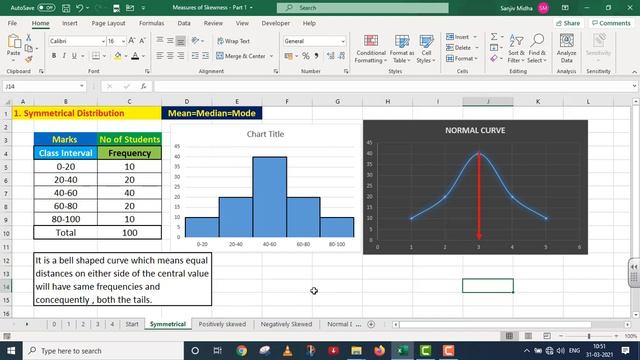Apply the red Font Color
The image size is (640, 360).
click(x=135, y=56)
